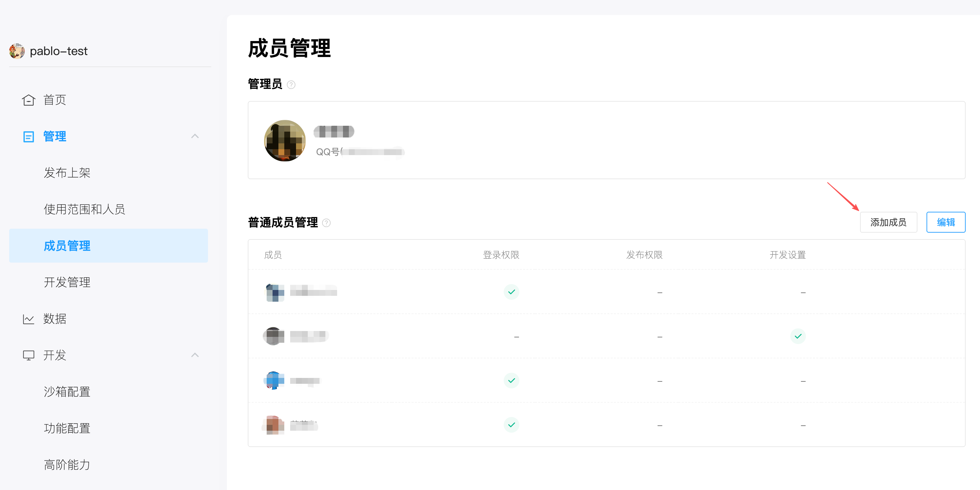Collapse the 管理 section in sidebar

[195, 136]
